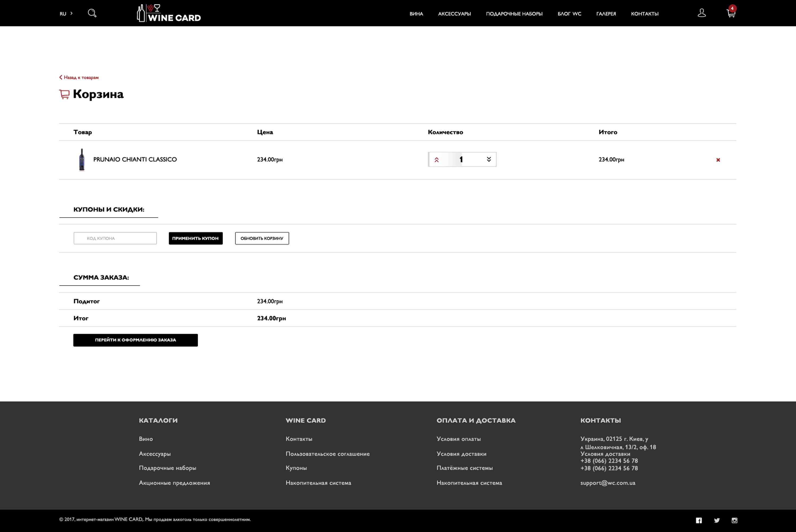Click the quantity value field showing 1
796x532 pixels.
[461, 159]
